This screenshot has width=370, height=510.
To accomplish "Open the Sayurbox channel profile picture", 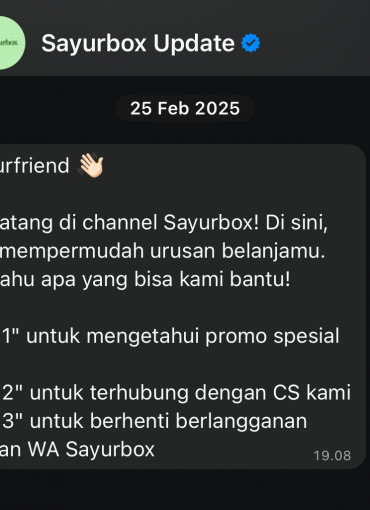I will pyautogui.click(x=11, y=43).
